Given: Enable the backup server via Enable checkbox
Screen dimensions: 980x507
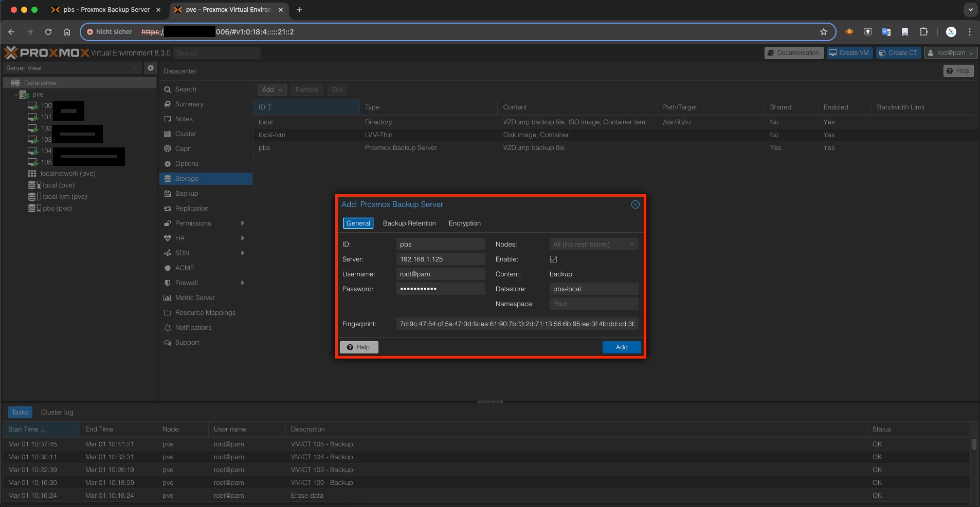Looking at the screenshot, I should coord(553,259).
